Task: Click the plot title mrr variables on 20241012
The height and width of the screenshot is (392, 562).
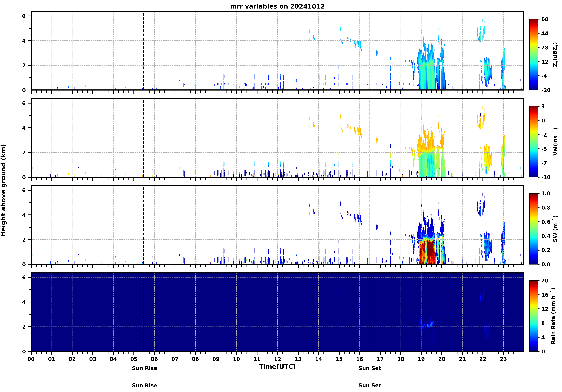Action: pos(277,6)
